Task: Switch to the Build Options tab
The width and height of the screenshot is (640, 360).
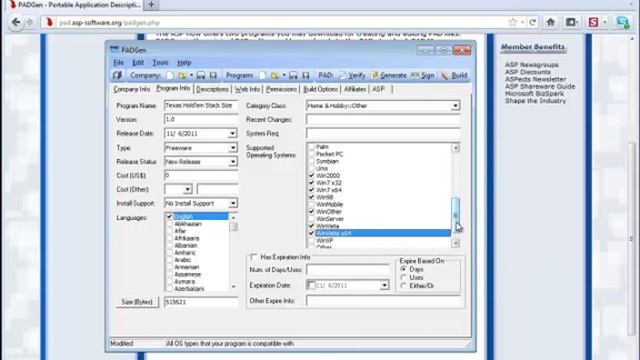Action: [x=320, y=89]
